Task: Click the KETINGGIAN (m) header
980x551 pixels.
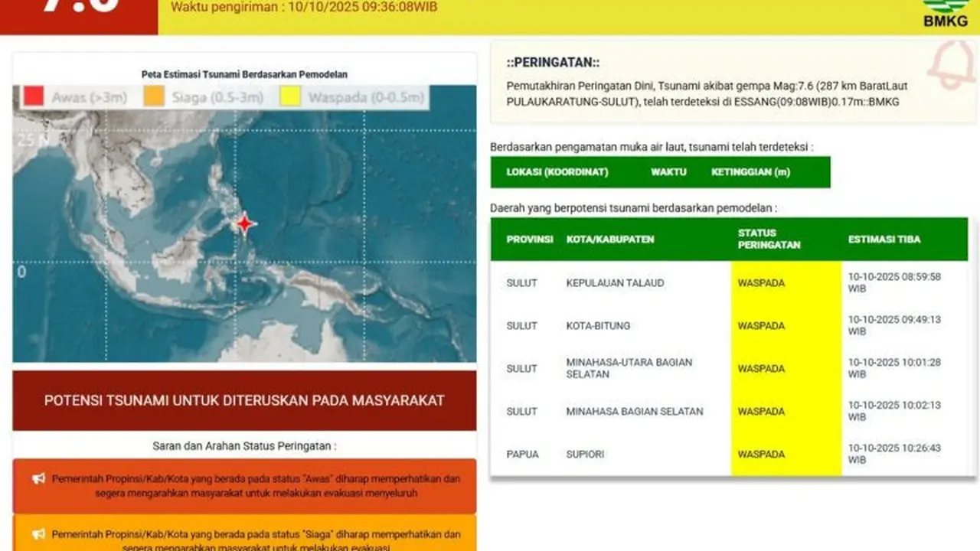Action: (x=750, y=172)
